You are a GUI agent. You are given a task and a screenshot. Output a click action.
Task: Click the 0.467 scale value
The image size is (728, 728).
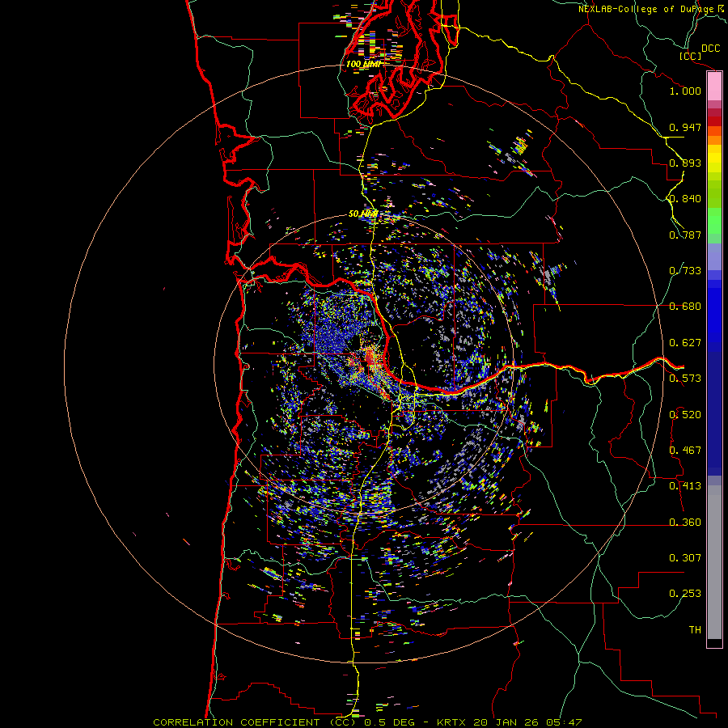point(685,451)
